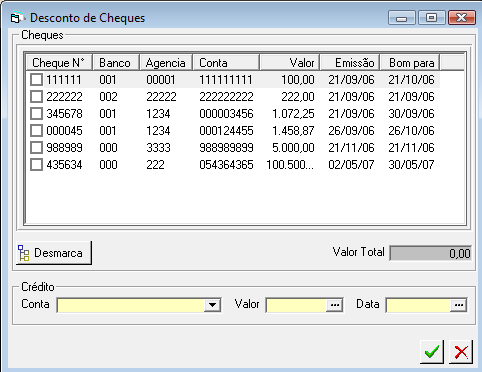Sort by Emissão column header

pyautogui.click(x=350, y=63)
